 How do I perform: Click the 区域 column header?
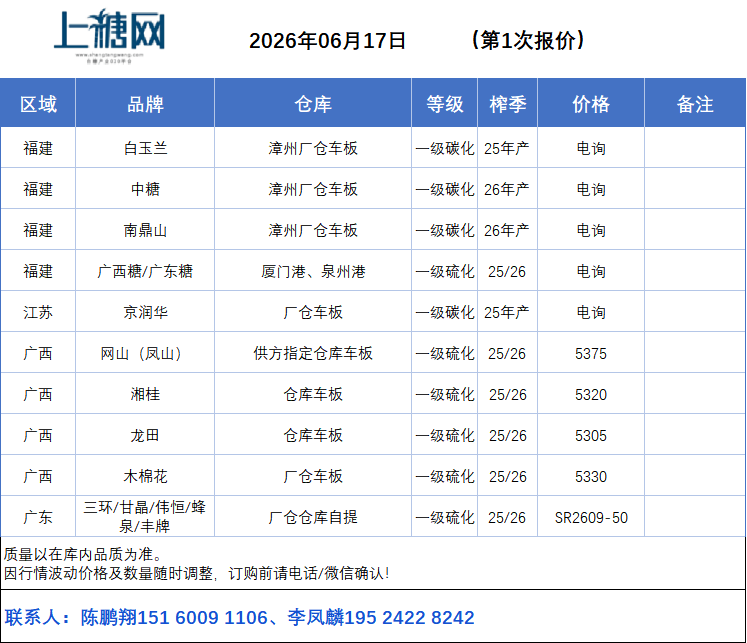coord(38,104)
